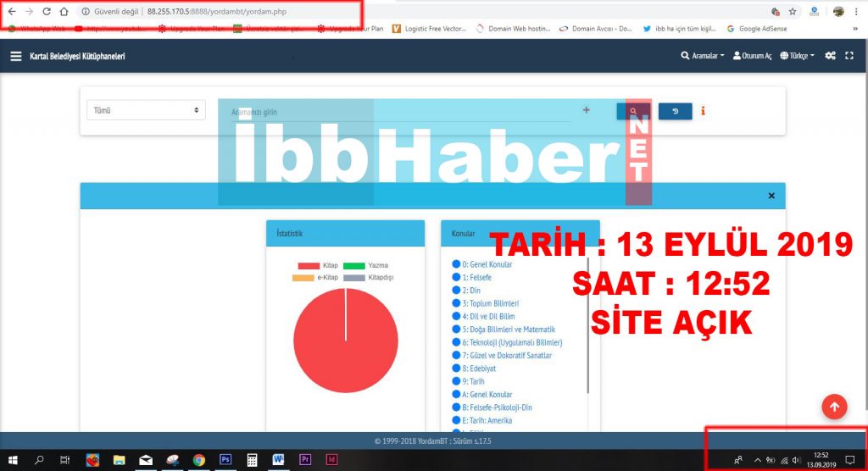Viewport: 868px width, 471px height.
Task: Open Windows taskbar search
Action: point(39,460)
